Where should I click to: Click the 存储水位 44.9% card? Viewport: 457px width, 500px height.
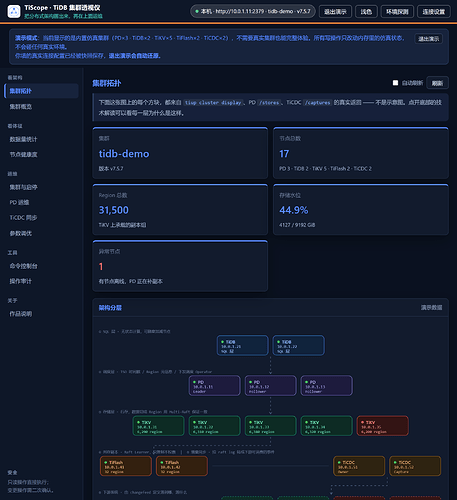click(x=361, y=210)
